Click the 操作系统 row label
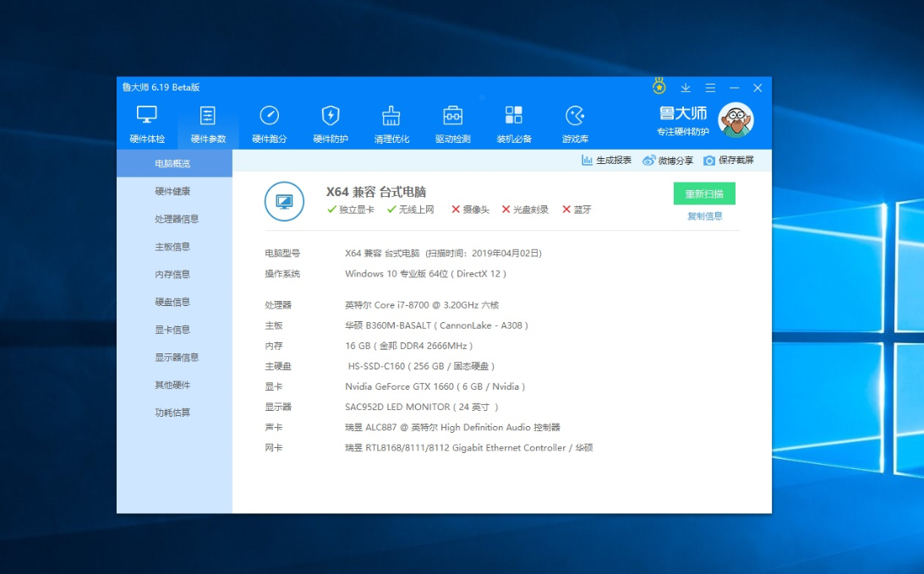Viewport: 924px width, 574px height. tap(282, 273)
